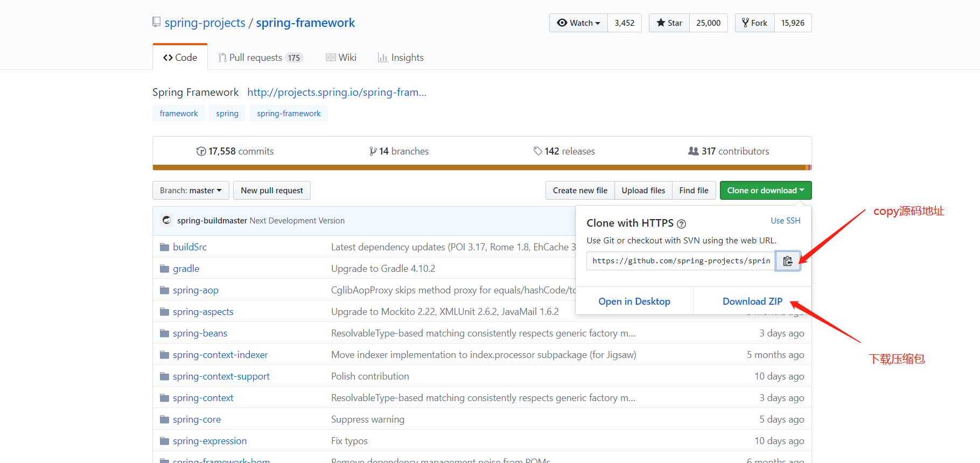
Task: Click the spring-aop folder icon
Action: coord(164,290)
